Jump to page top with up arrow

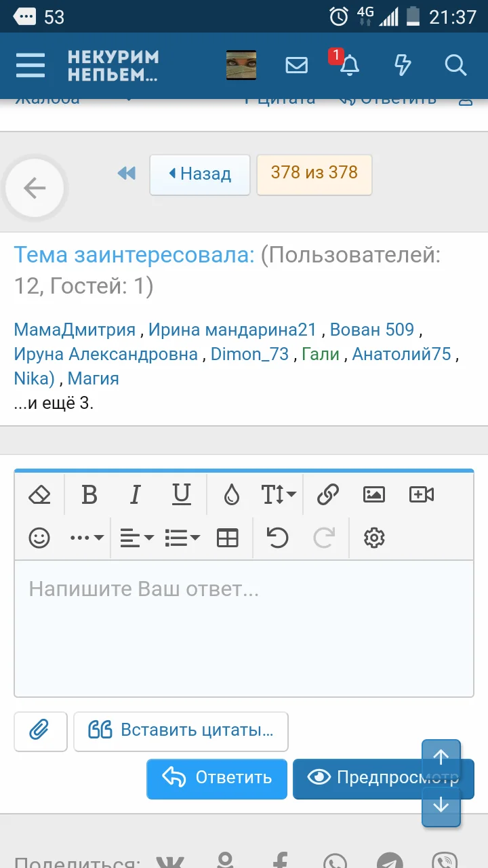coord(441,758)
